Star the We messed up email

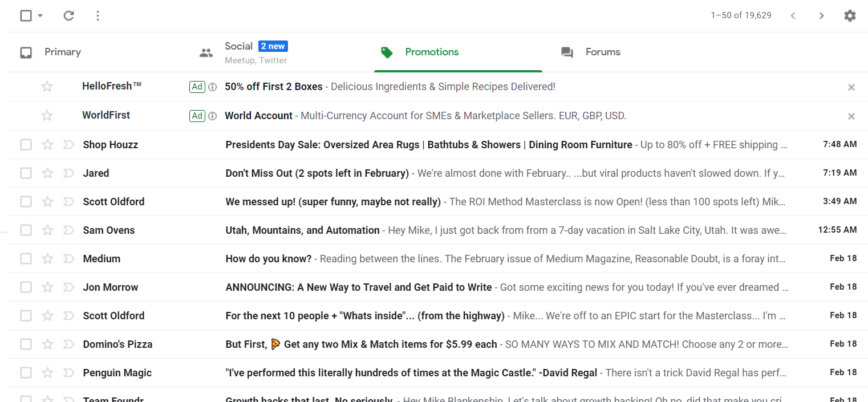(x=47, y=202)
